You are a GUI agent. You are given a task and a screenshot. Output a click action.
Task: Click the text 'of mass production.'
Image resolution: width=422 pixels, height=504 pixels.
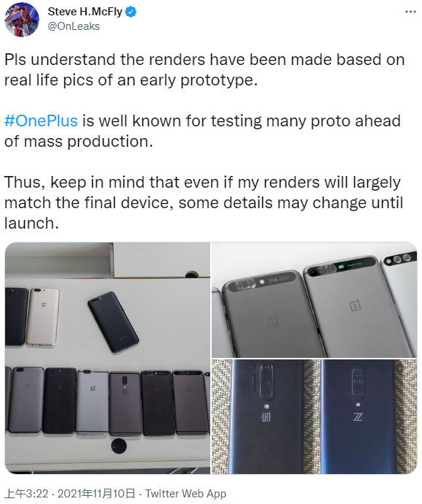(x=78, y=142)
